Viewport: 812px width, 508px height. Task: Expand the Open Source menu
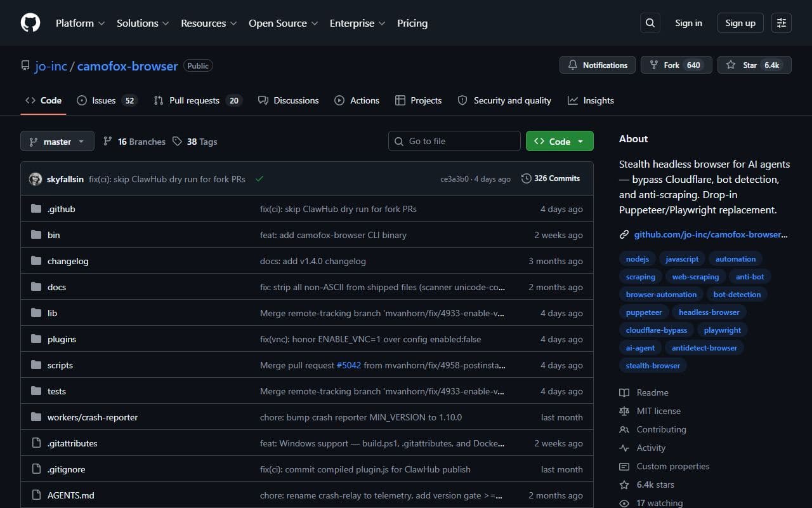click(284, 23)
